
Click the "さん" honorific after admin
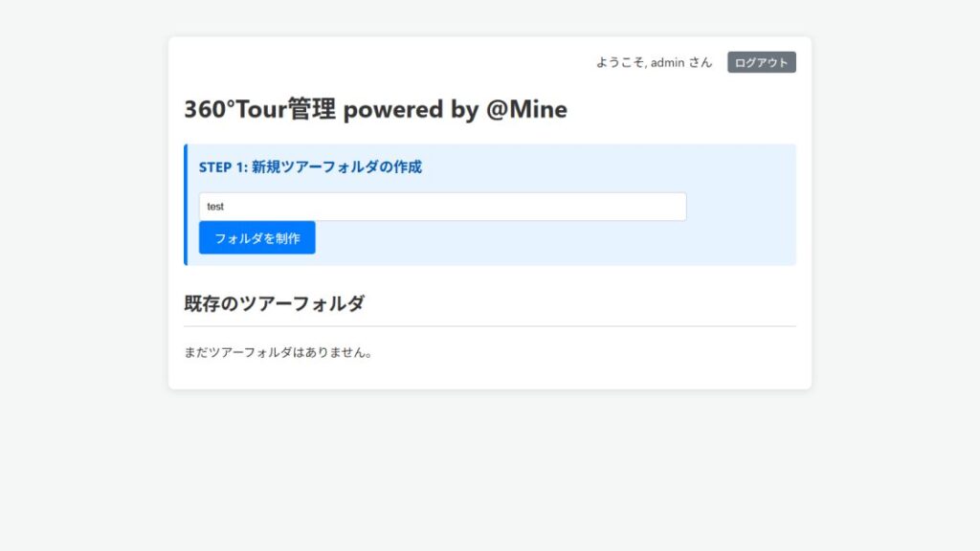(701, 62)
